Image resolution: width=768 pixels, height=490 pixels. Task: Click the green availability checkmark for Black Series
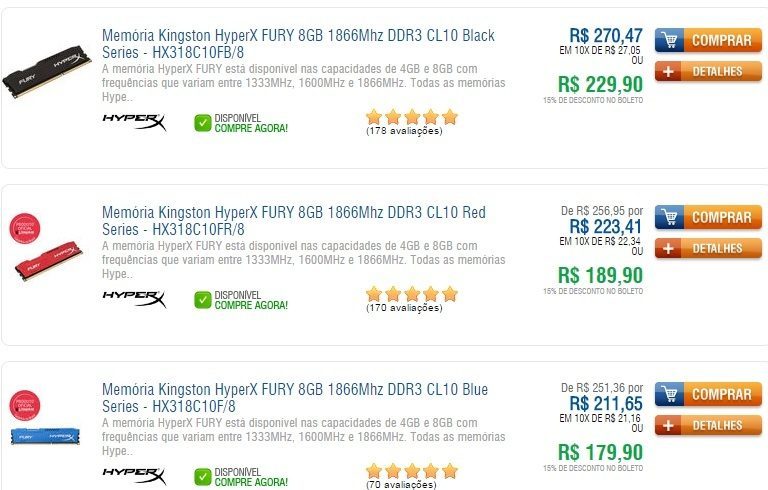coord(202,123)
